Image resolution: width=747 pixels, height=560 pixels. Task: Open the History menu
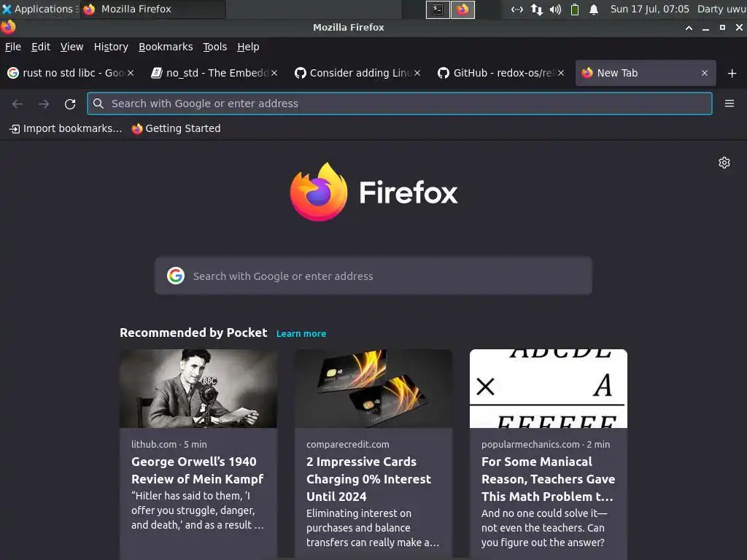click(111, 47)
